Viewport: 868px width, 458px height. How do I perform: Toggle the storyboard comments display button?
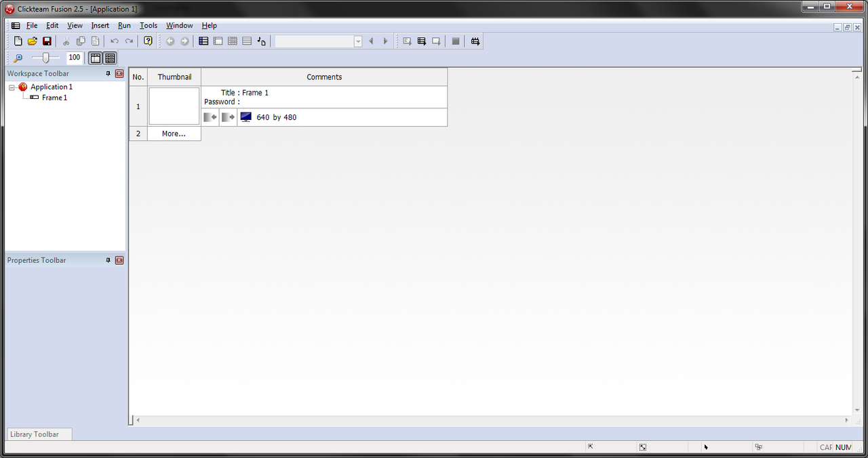(x=110, y=58)
